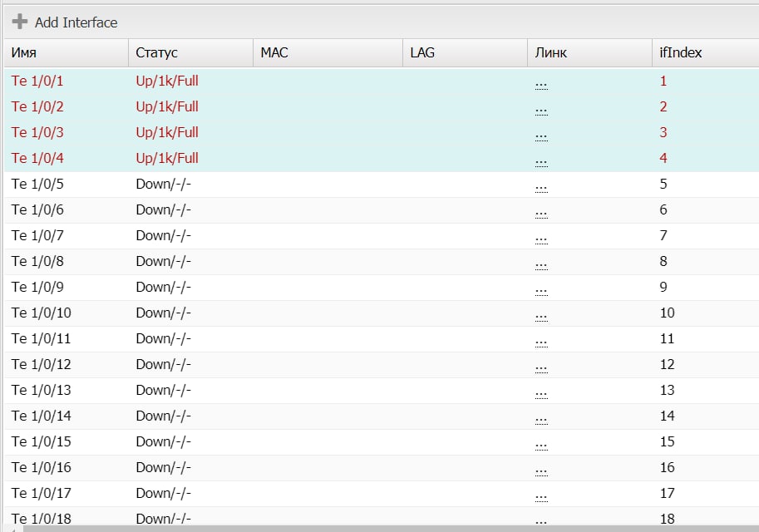The width and height of the screenshot is (759, 532).
Task: Select interface name Te 1/0/7
Action: pos(37,235)
